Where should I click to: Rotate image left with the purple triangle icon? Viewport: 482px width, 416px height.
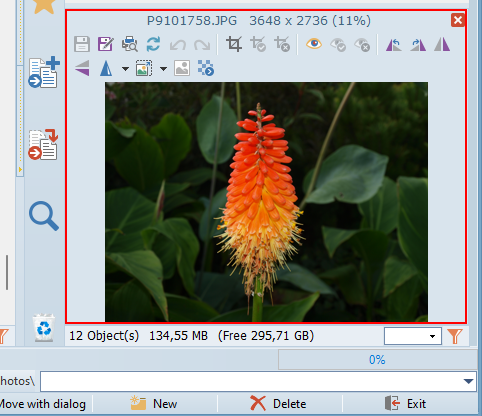pos(394,44)
